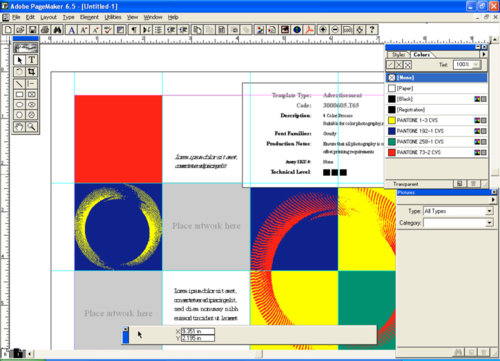Image resolution: width=500 pixels, height=361 pixels.
Task: Select the Polygon tool
Action: coord(19,115)
